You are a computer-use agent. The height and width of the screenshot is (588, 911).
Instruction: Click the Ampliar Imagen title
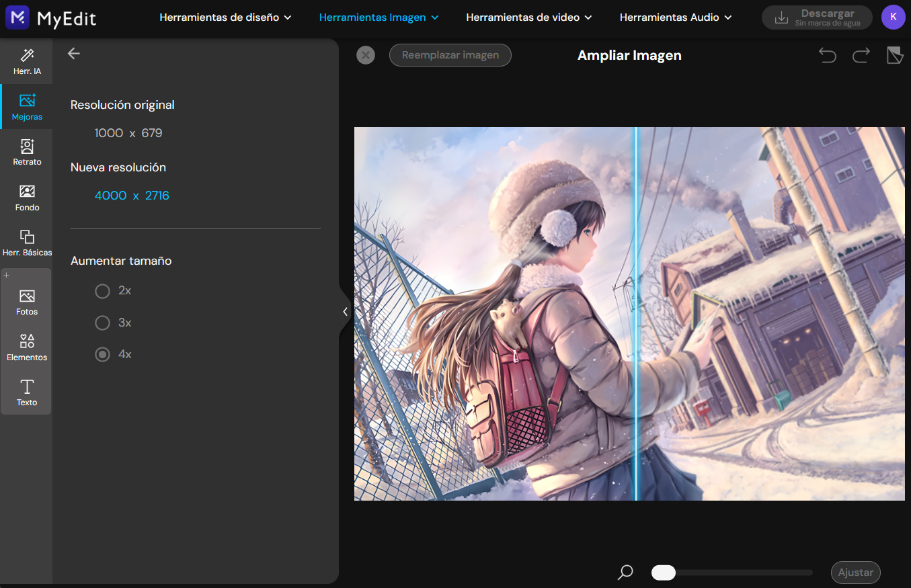pyautogui.click(x=629, y=55)
